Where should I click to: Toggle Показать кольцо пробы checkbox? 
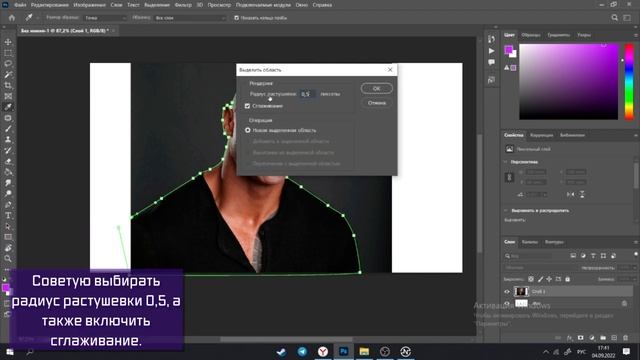coord(236,18)
